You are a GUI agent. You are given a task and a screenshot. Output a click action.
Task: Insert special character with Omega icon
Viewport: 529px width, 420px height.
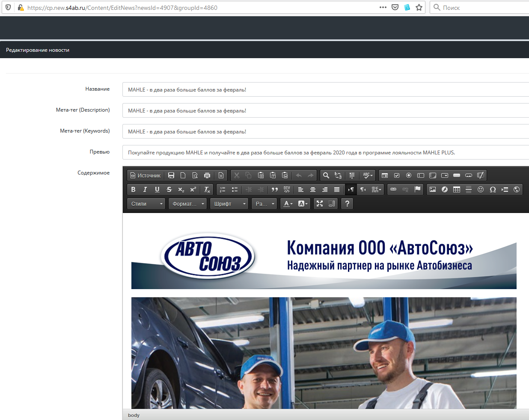click(x=493, y=189)
